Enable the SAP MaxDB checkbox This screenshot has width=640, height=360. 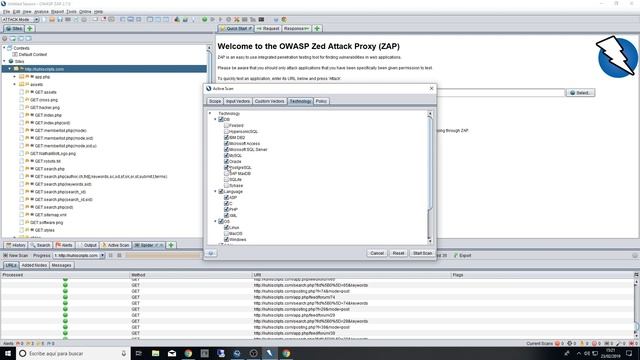(x=227, y=173)
